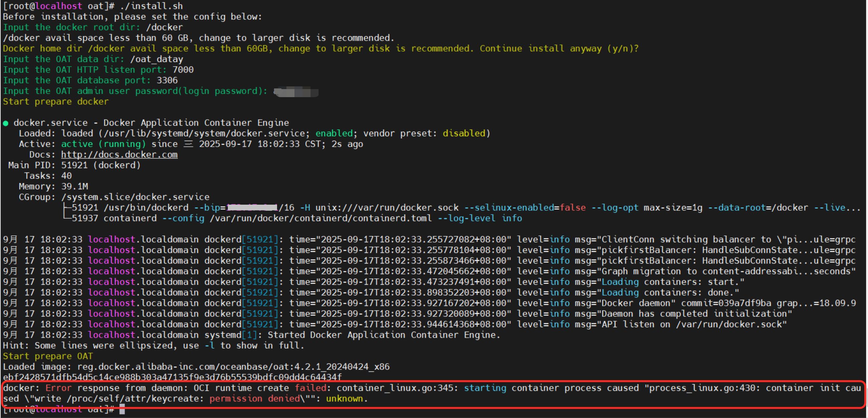Click 'vendor preset: disabled' text

pos(424,134)
